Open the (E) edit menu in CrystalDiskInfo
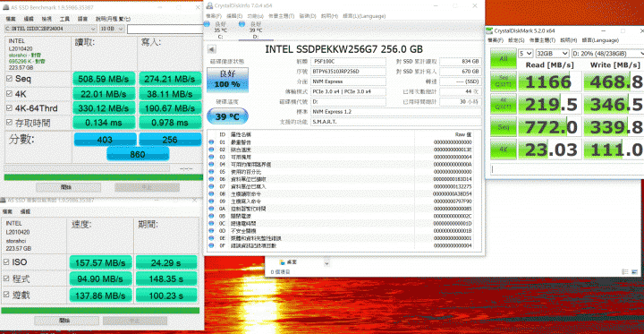 [x=234, y=16]
